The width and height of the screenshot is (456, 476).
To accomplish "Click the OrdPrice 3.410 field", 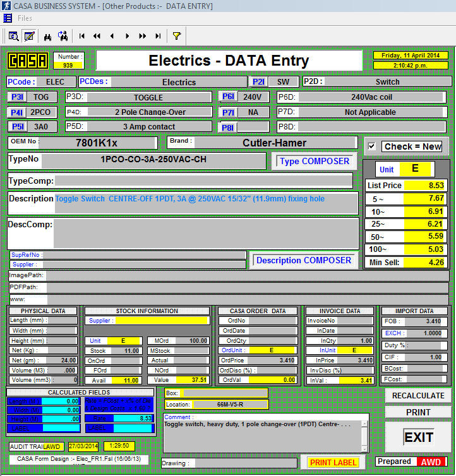I will click(271, 360).
